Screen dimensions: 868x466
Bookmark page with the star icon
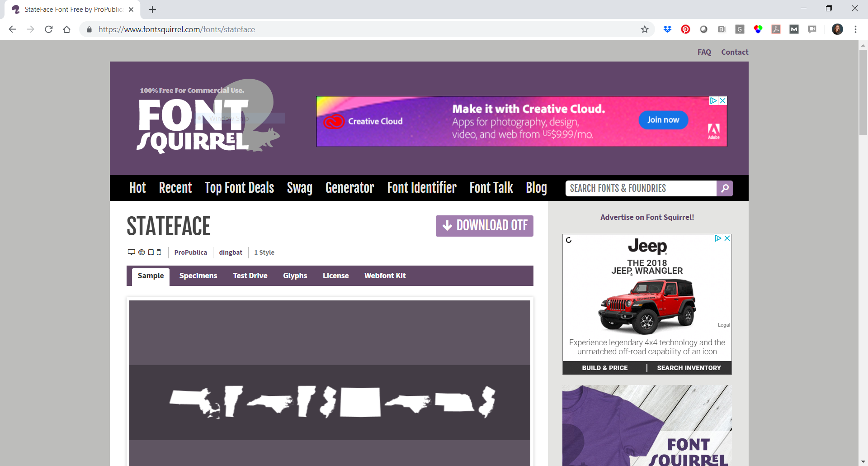click(645, 29)
